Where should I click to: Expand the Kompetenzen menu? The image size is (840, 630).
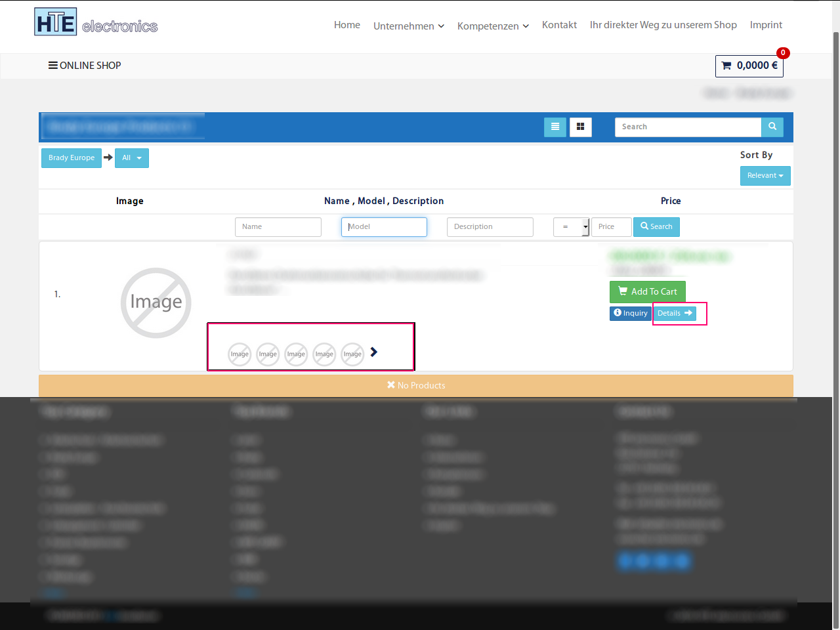(493, 26)
